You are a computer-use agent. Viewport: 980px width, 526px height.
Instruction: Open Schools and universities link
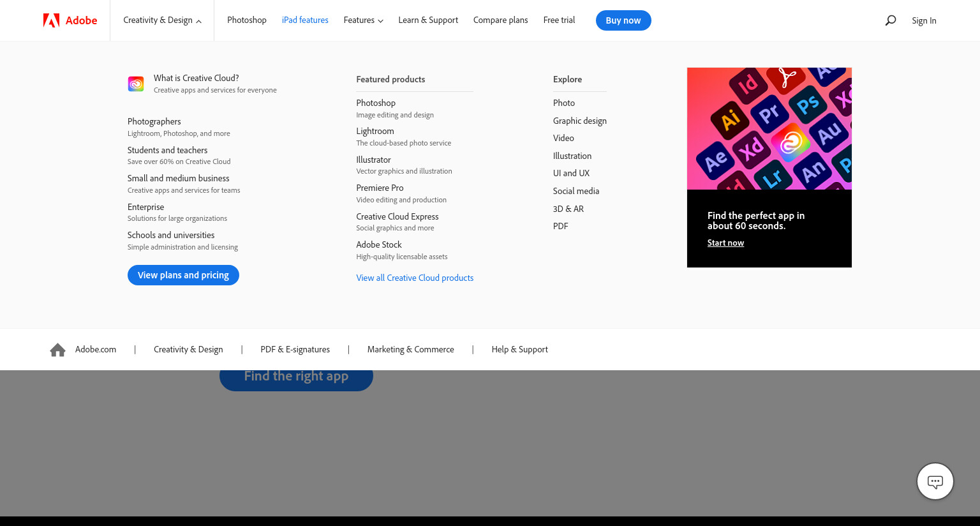171,235
